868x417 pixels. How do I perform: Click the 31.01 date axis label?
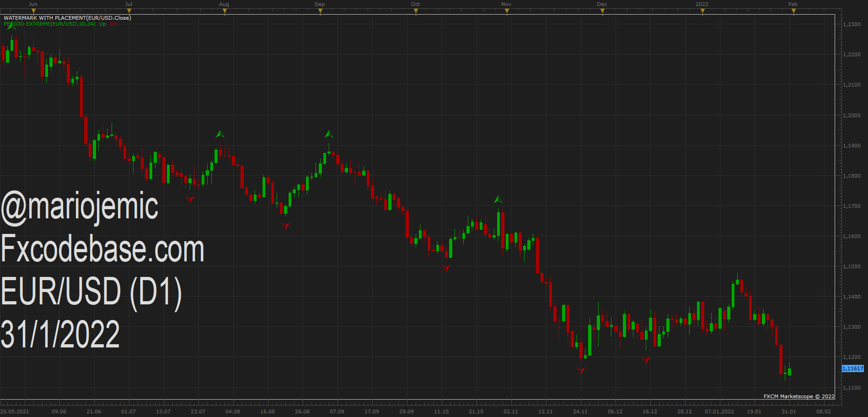coord(789,412)
